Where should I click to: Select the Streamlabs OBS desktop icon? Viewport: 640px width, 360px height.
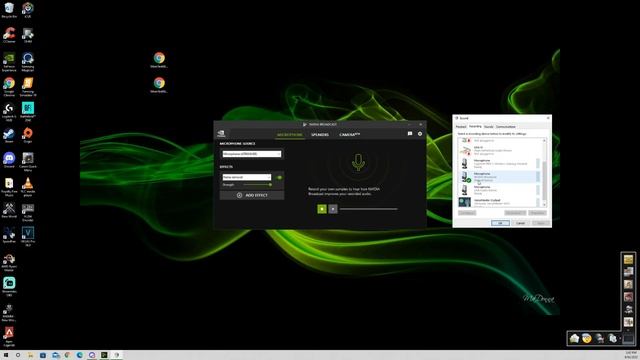9,287
